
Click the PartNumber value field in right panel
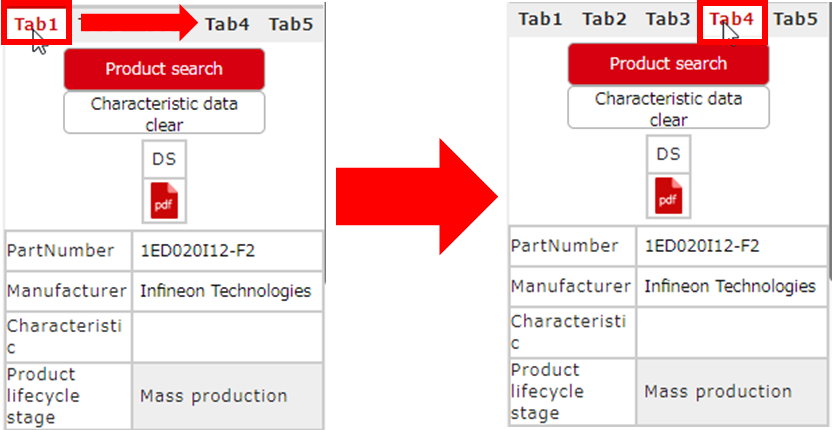pyautogui.click(x=731, y=246)
